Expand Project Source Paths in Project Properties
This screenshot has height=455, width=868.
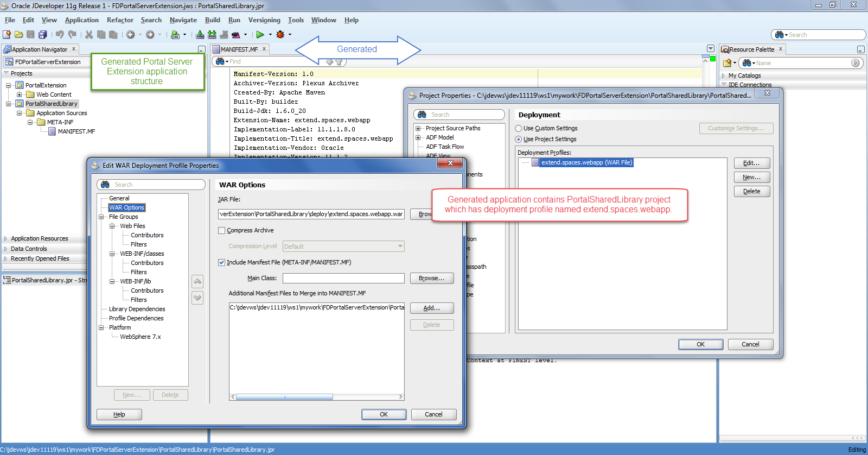(418, 129)
